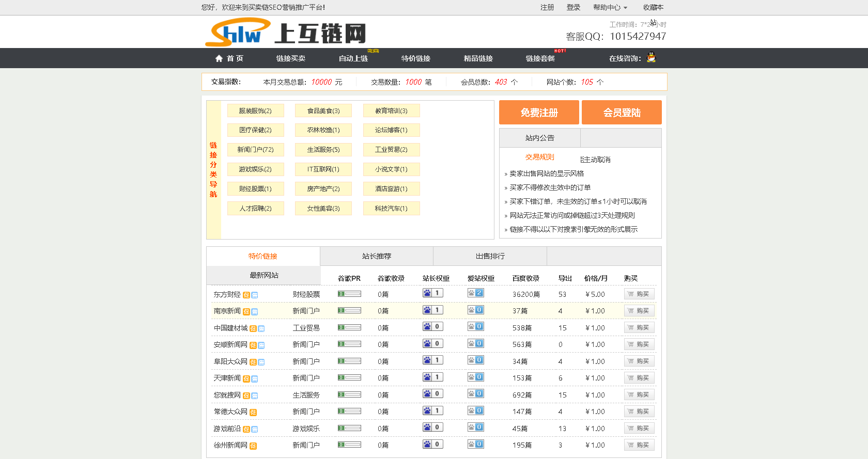This screenshot has height=459, width=868.
Task: Click the QQ penguin online consultation icon
Action: [x=651, y=57]
